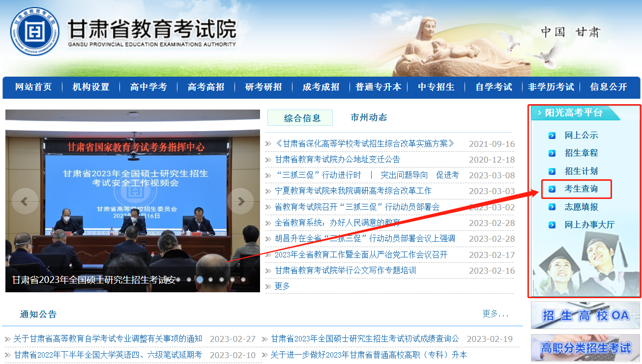
Task: Click the 通知公告 section heading
Action: pos(38,314)
